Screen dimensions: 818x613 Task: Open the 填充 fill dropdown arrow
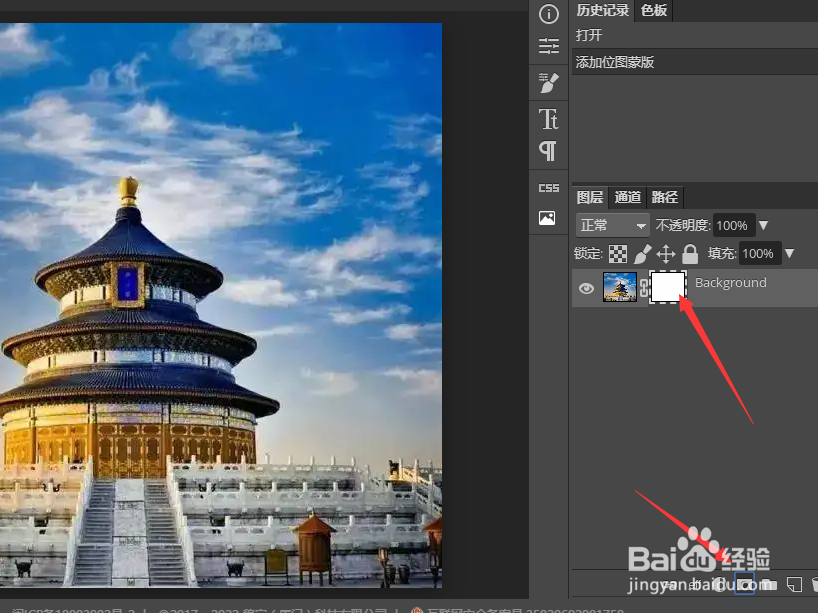point(789,254)
